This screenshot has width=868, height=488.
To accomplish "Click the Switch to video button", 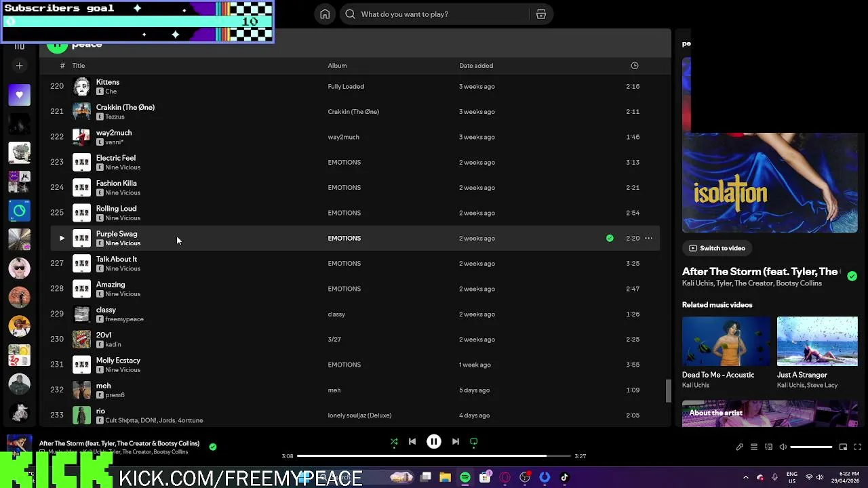I will [x=717, y=248].
